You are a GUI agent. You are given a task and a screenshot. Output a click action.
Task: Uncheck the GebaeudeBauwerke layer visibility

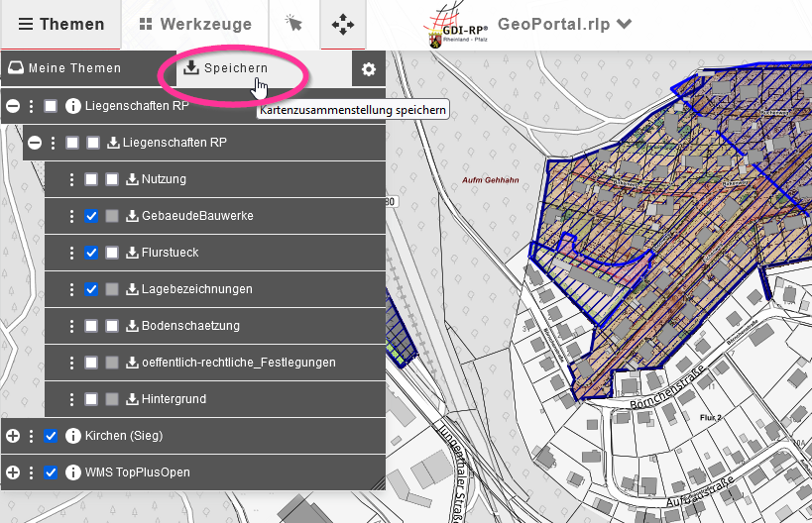tap(91, 216)
